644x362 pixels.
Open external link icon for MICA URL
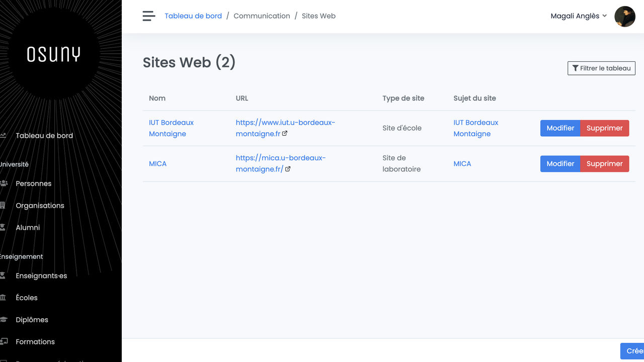tap(288, 169)
